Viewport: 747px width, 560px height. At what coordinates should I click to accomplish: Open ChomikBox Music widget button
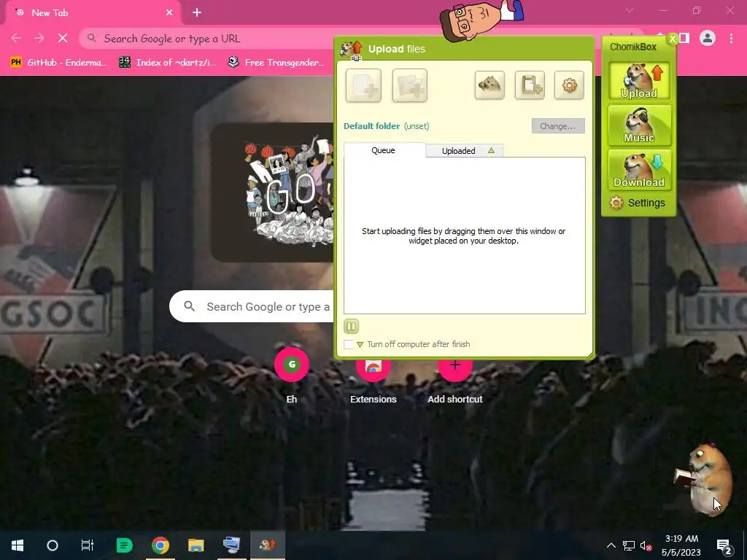(639, 125)
